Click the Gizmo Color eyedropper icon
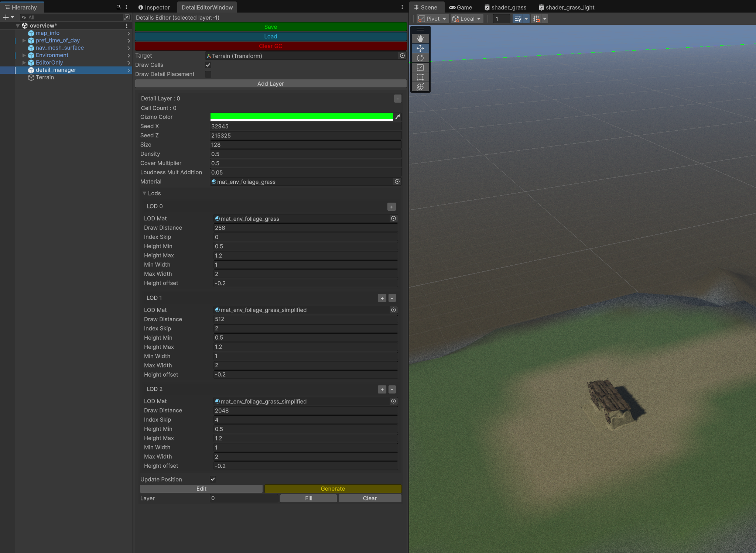The image size is (756, 553). [x=398, y=117]
